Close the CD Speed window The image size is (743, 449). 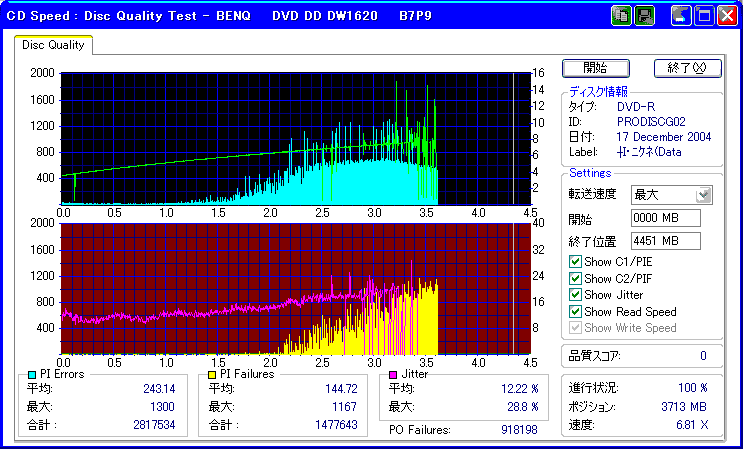tap(727, 16)
